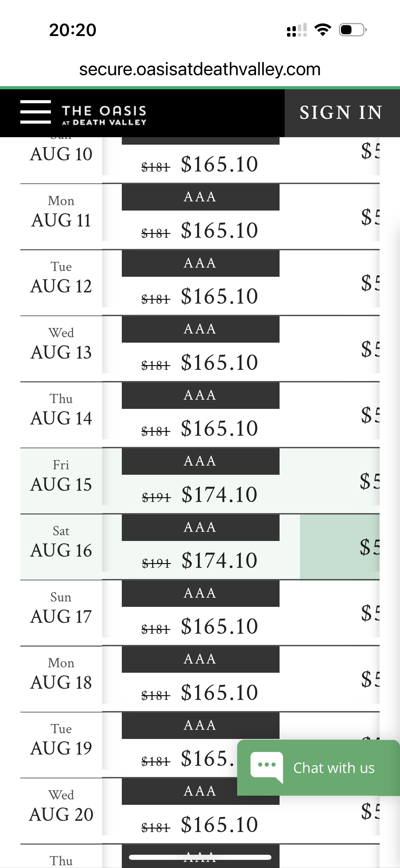The image size is (400, 868).
Task: Tap the Wi-Fi status icon
Action: 323,30
